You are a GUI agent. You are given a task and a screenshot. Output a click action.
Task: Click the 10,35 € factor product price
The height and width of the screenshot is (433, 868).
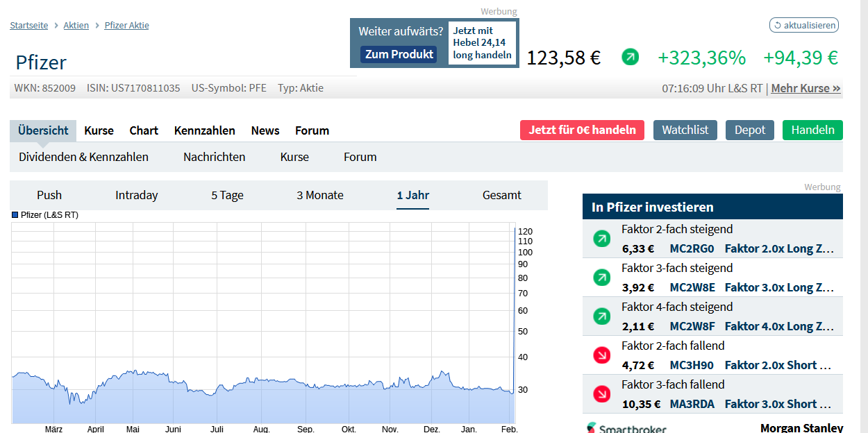[x=641, y=404]
